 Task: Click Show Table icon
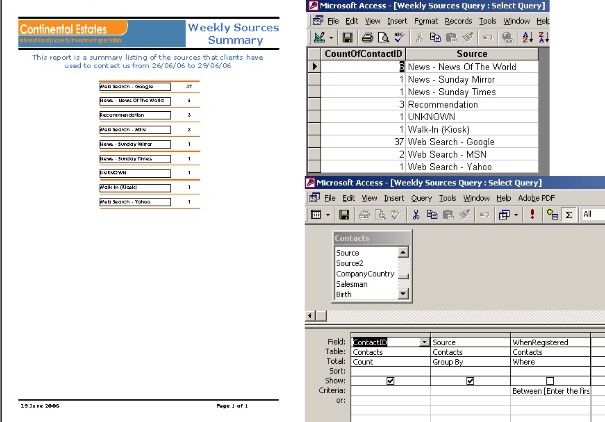552,215
